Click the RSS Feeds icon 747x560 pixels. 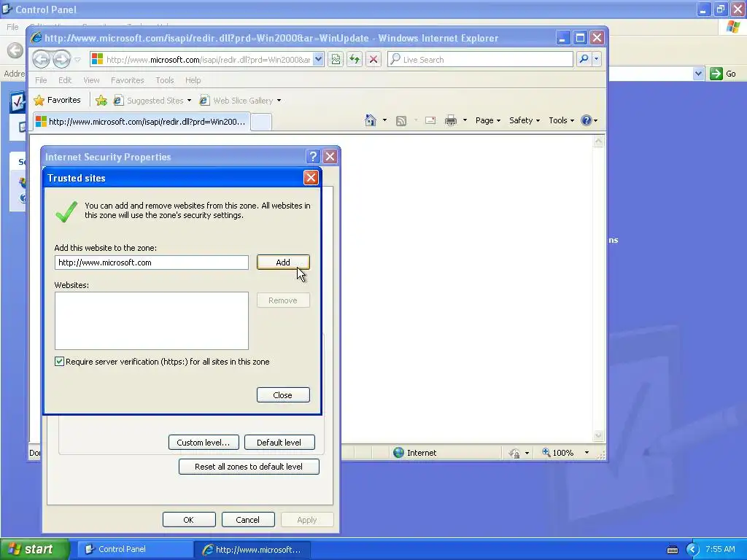point(401,121)
